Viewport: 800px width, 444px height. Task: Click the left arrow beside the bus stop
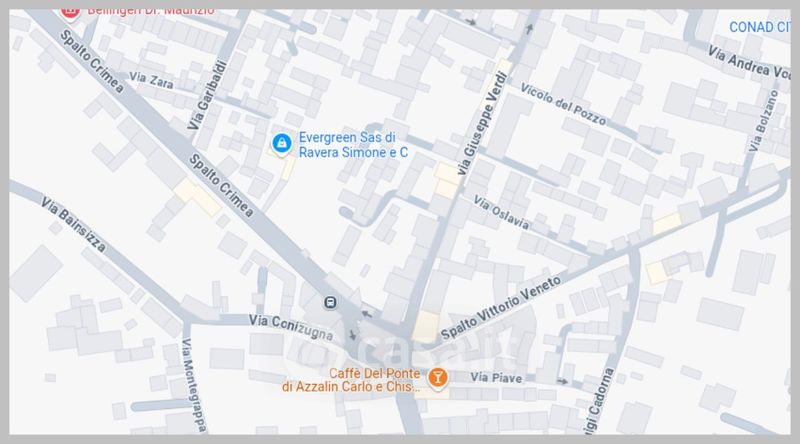click(x=367, y=314)
